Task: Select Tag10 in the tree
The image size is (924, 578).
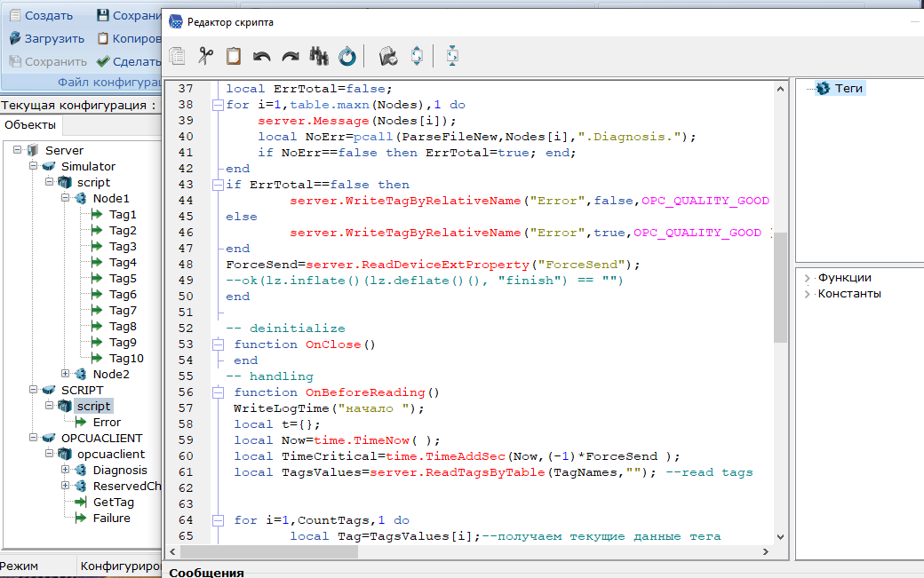Action: point(126,359)
